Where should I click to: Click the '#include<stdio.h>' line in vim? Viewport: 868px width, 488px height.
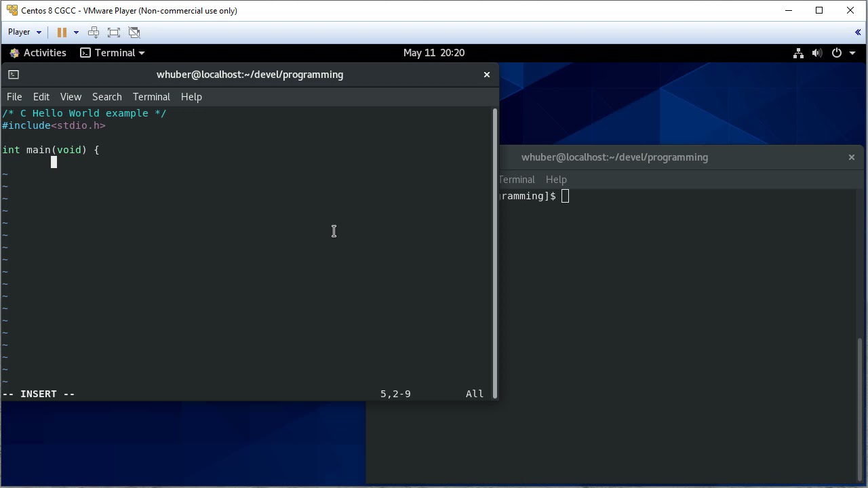(x=54, y=125)
